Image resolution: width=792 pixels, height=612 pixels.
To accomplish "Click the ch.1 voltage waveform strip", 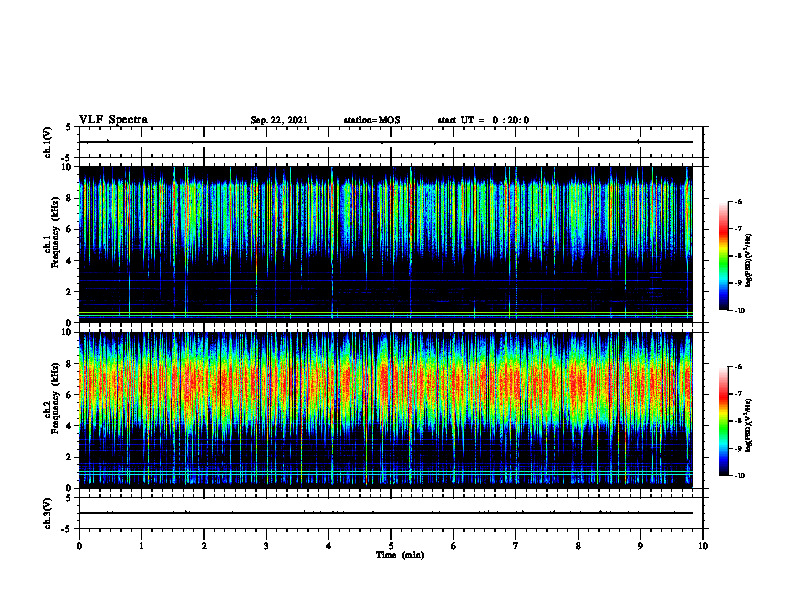I will [x=391, y=142].
